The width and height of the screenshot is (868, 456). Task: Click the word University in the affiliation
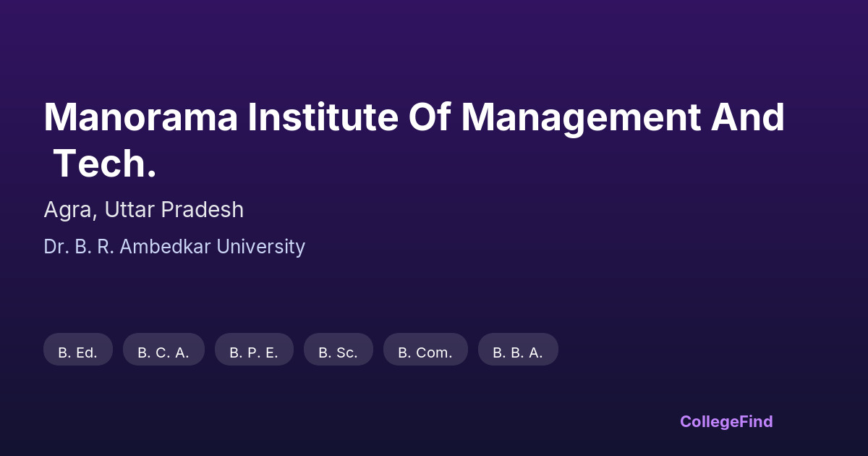click(261, 247)
